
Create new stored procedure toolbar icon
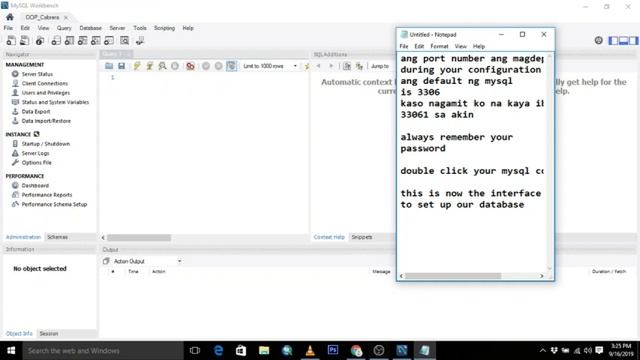pos(96,40)
